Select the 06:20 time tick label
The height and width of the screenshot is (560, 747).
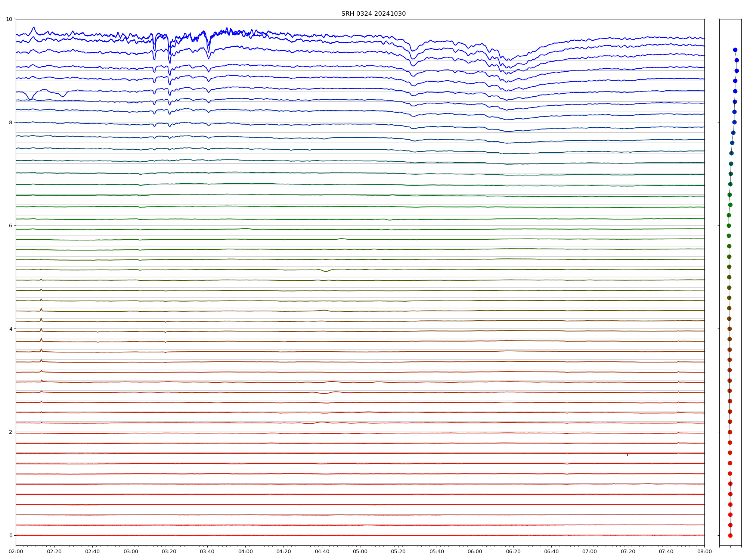(513, 551)
